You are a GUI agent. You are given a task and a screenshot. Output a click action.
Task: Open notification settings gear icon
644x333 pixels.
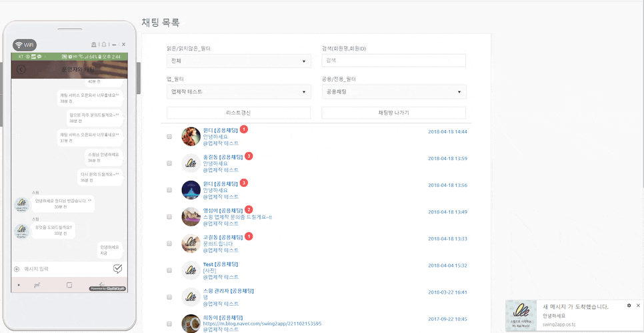[629, 305]
